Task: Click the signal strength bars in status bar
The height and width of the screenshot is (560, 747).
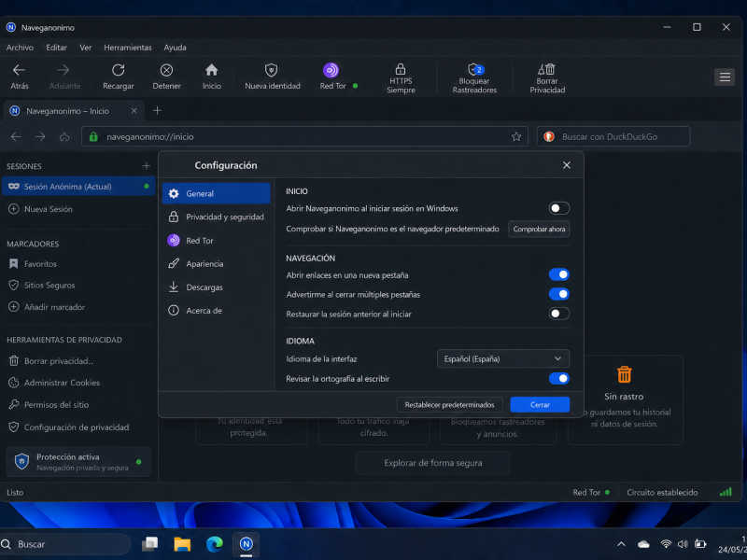Action: 726,492
